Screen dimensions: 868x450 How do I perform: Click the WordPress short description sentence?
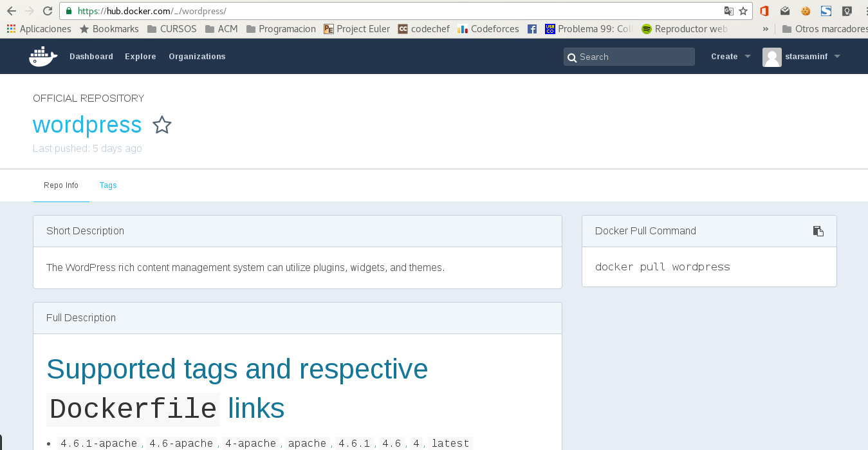(x=245, y=267)
